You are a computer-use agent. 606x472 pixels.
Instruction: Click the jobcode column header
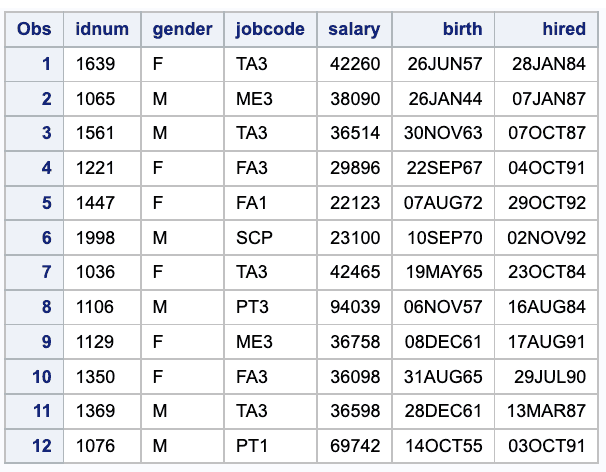(x=270, y=29)
